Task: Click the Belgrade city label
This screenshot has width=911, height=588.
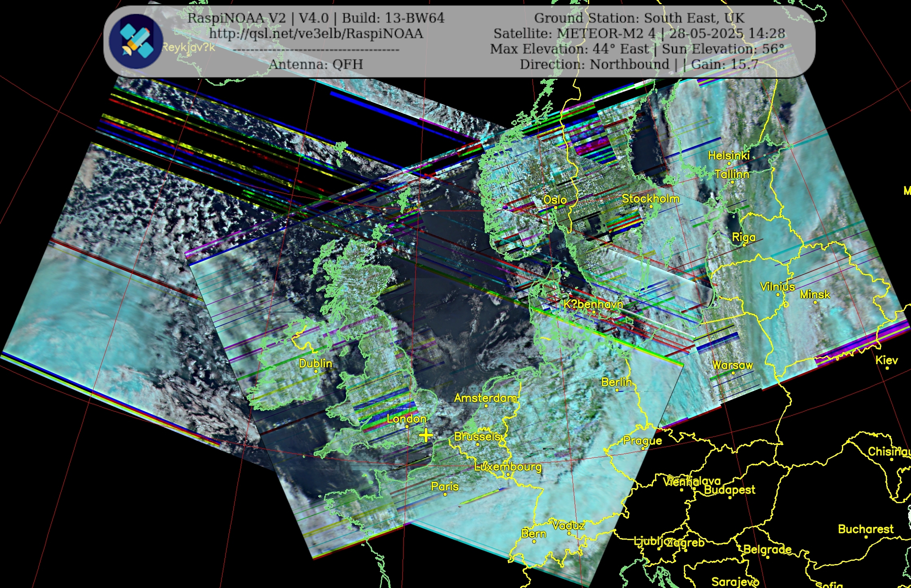Action: (767, 550)
